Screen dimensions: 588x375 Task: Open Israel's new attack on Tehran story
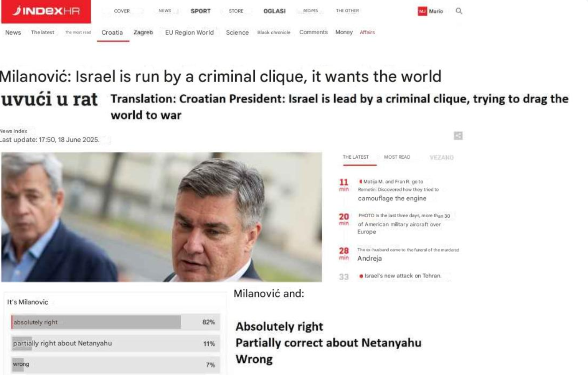pyautogui.click(x=402, y=276)
